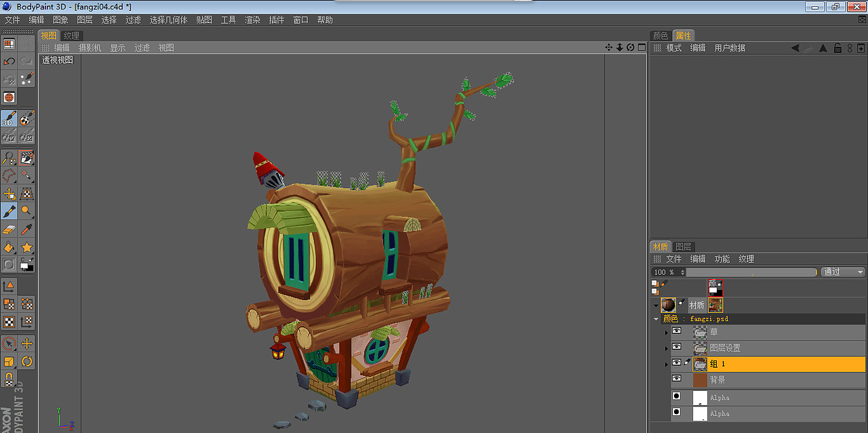Expand the 组 1 layer group arrow
This screenshot has height=433, width=868.
[x=666, y=364]
